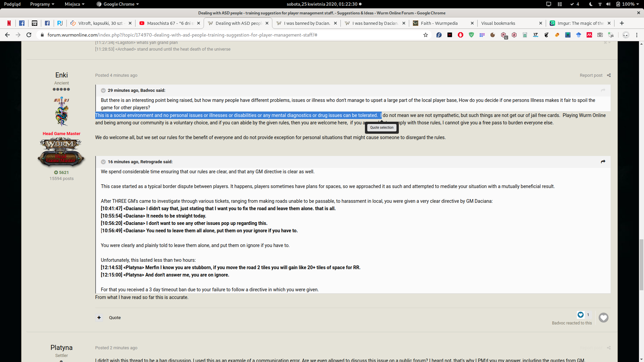The height and width of the screenshot is (362, 644).
Task: Switch to the Faith - Wurmpedia tab
Action: pyautogui.click(x=439, y=23)
